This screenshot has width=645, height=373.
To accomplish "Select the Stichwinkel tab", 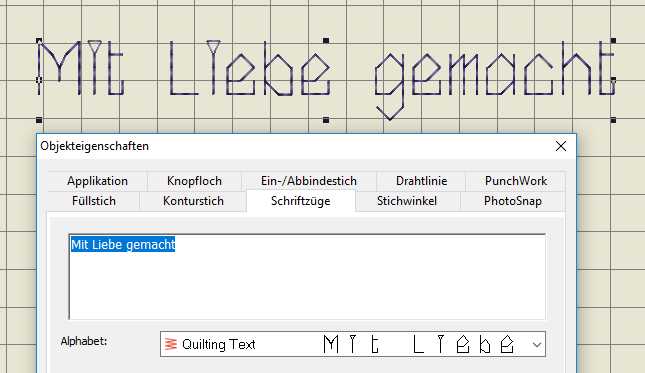I will tap(407, 201).
